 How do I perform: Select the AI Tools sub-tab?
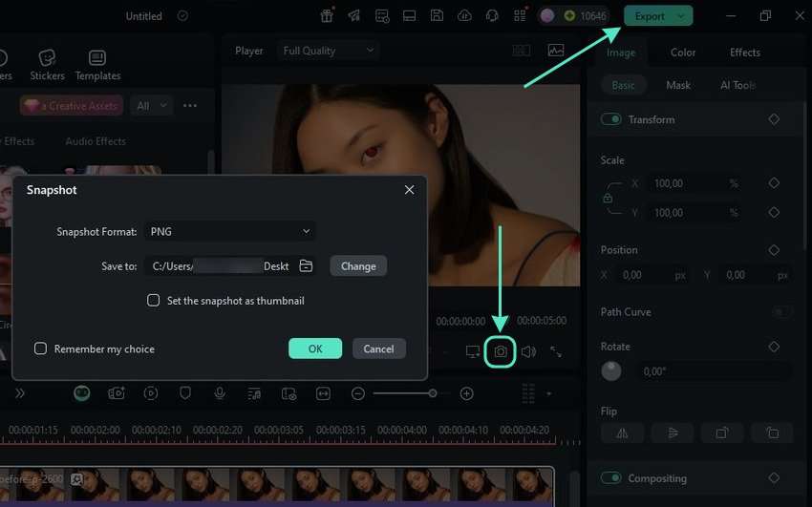click(x=737, y=85)
